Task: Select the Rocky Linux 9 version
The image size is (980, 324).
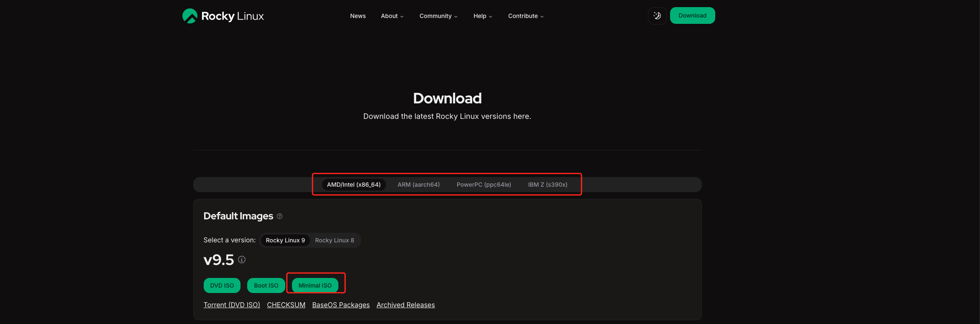Action: pyautogui.click(x=285, y=240)
